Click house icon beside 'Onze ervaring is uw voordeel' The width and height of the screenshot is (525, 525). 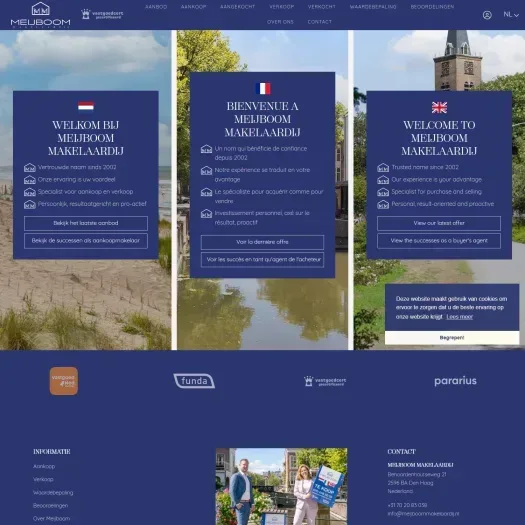(30, 180)
